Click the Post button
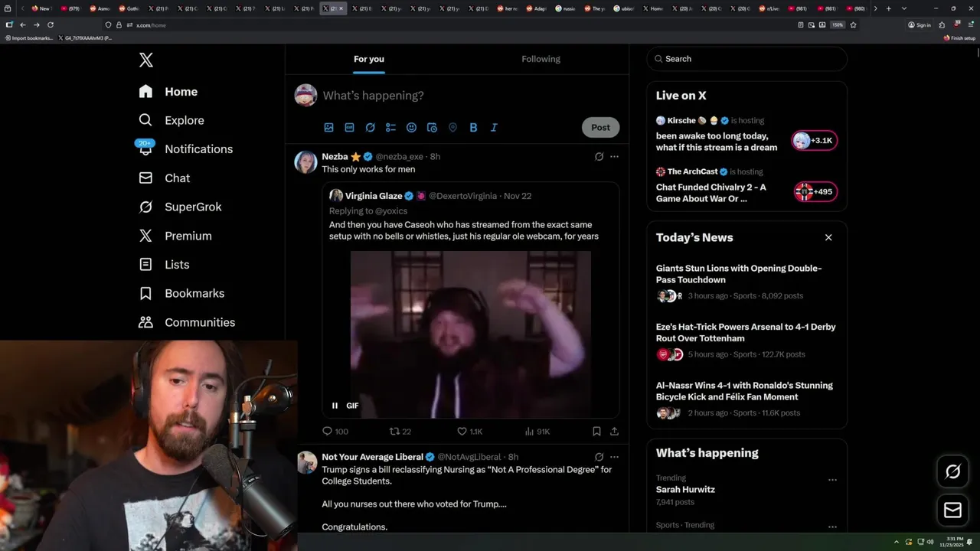The height and width of the screenshot is (551, 980). pyautogui.click(x=600, y=128)
